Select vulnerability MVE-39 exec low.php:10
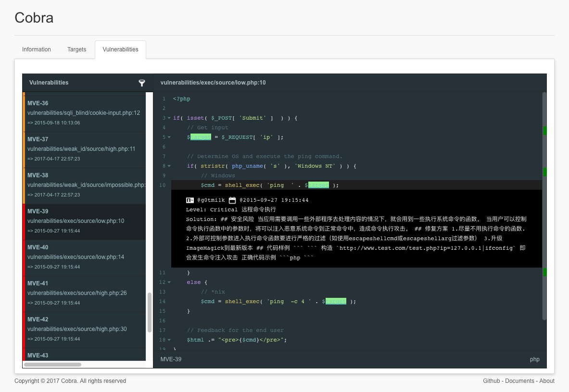 [x=84, y=222]
